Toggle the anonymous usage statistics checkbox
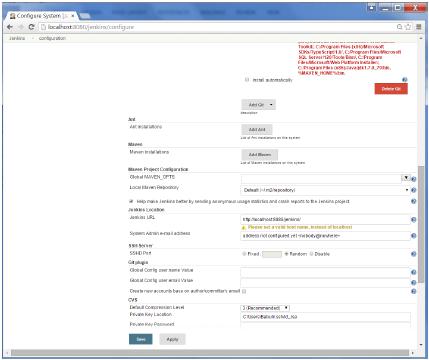 click(131, 201)
